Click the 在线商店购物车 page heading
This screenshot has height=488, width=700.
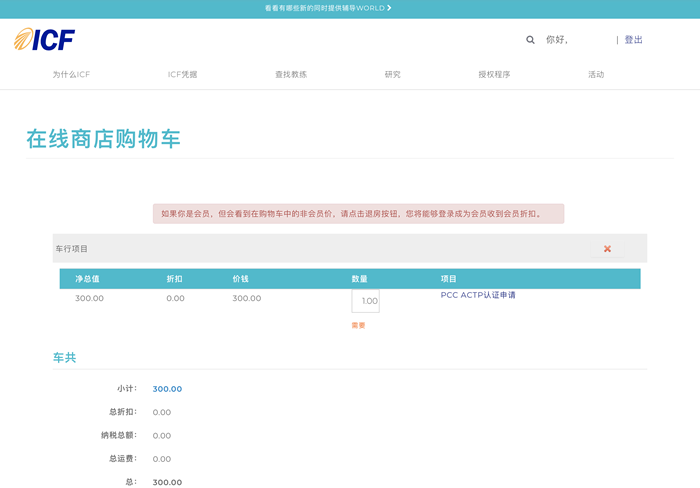click(104, 139)
